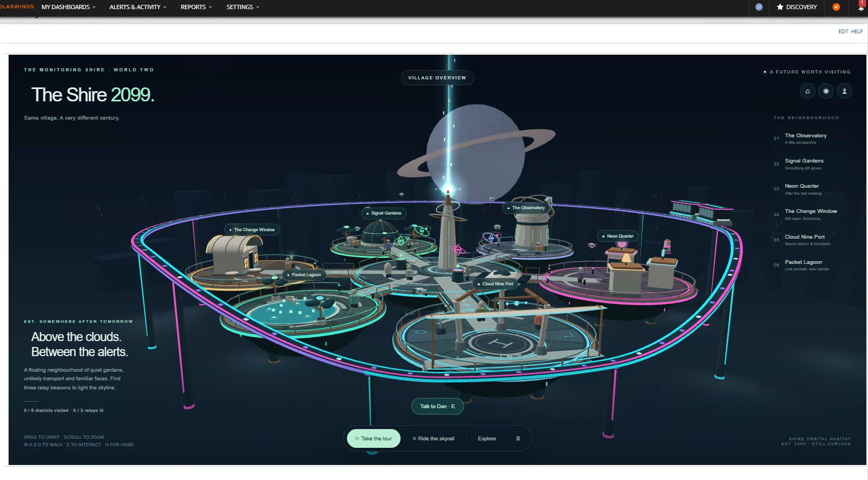Pause the scene with pause icon
Screen dimensions: 868x480
[518, 439]
